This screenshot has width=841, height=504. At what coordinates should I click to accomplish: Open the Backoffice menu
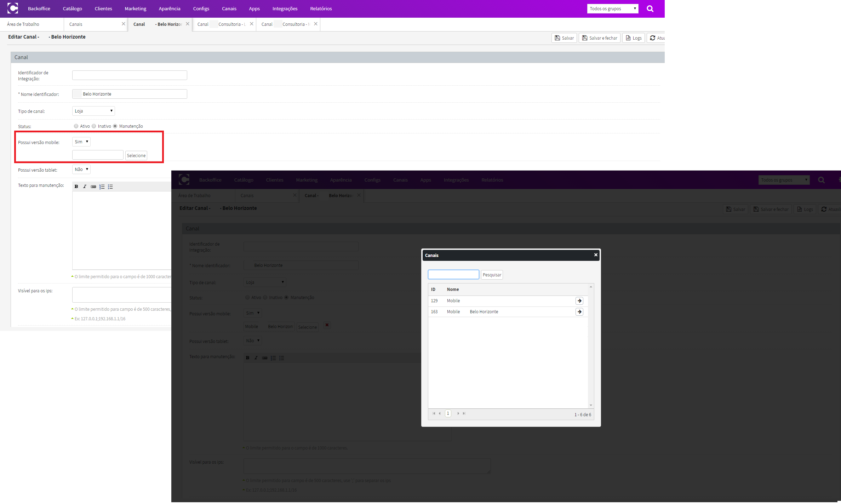coord(39,8)
